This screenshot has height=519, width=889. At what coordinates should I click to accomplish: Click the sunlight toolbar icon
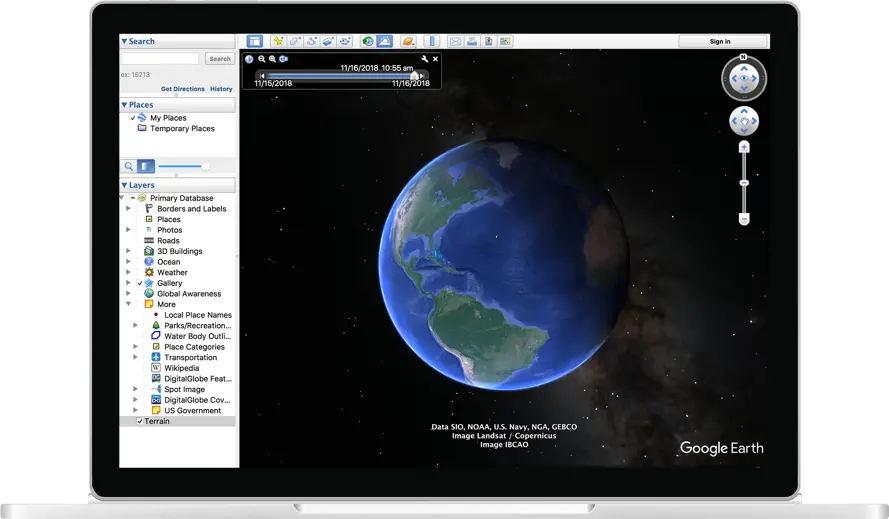click(x=385, y=42)
